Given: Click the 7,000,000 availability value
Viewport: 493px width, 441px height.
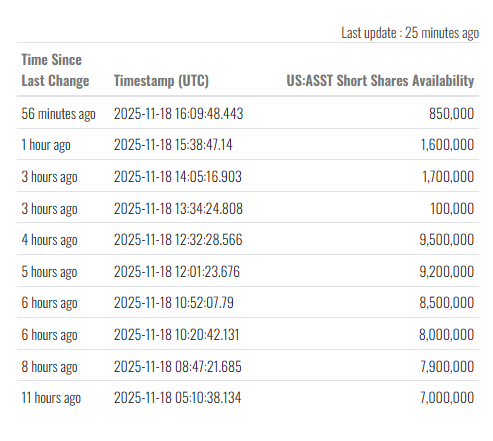Looking at the screenshot, I should pos(447,398).
